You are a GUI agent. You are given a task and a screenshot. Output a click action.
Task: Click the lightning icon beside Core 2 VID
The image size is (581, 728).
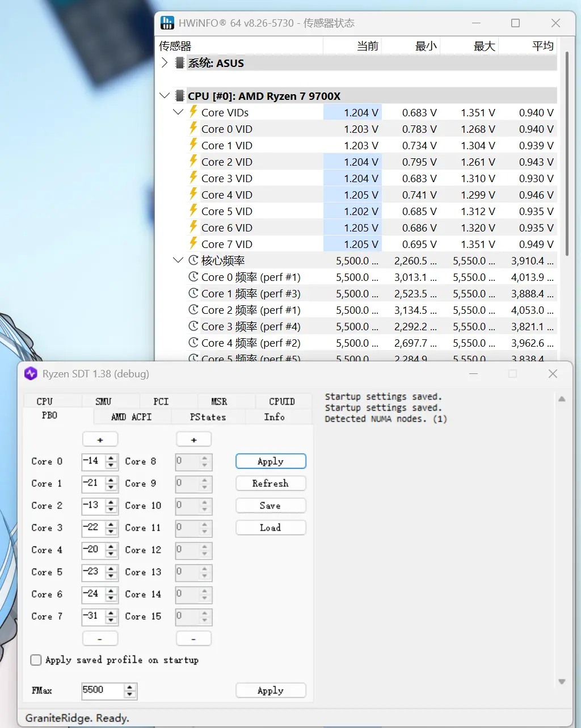pos(193,161)
